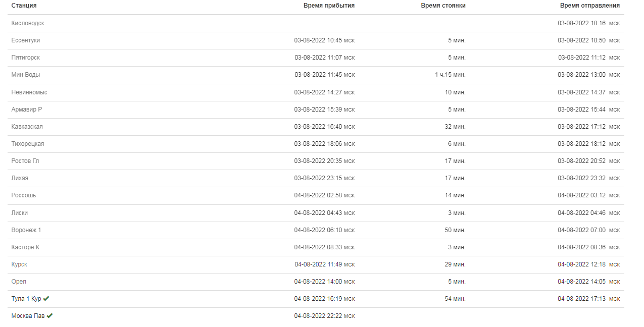This screenshot has width=644, height=327.
Task: Select the Орел station row name
Action: [19, 282]
